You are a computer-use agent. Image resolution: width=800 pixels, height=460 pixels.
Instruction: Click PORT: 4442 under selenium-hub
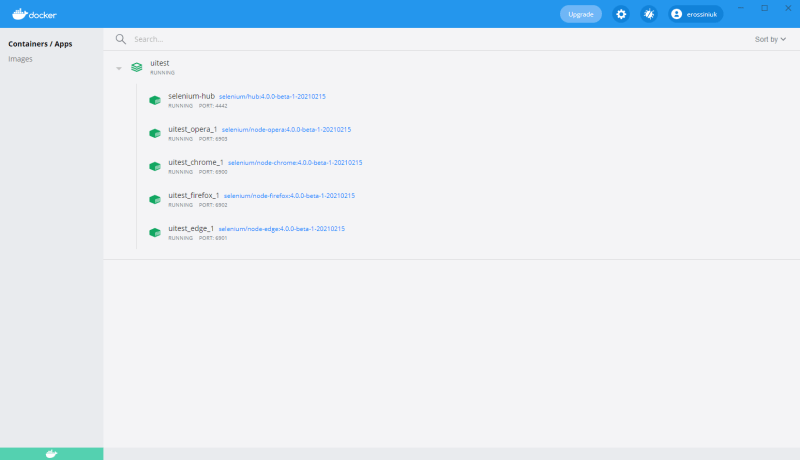point(213,106)
